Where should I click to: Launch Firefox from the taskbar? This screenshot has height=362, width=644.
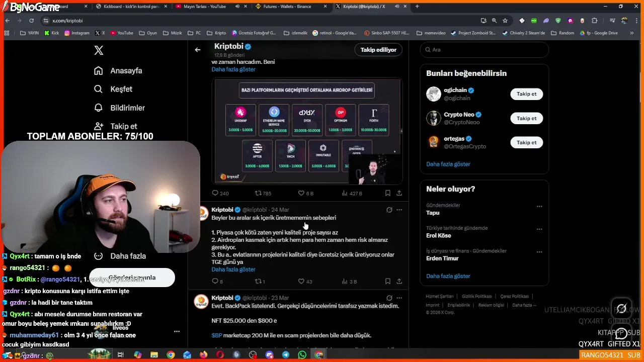pyautogui.click(x=203, y=355)
